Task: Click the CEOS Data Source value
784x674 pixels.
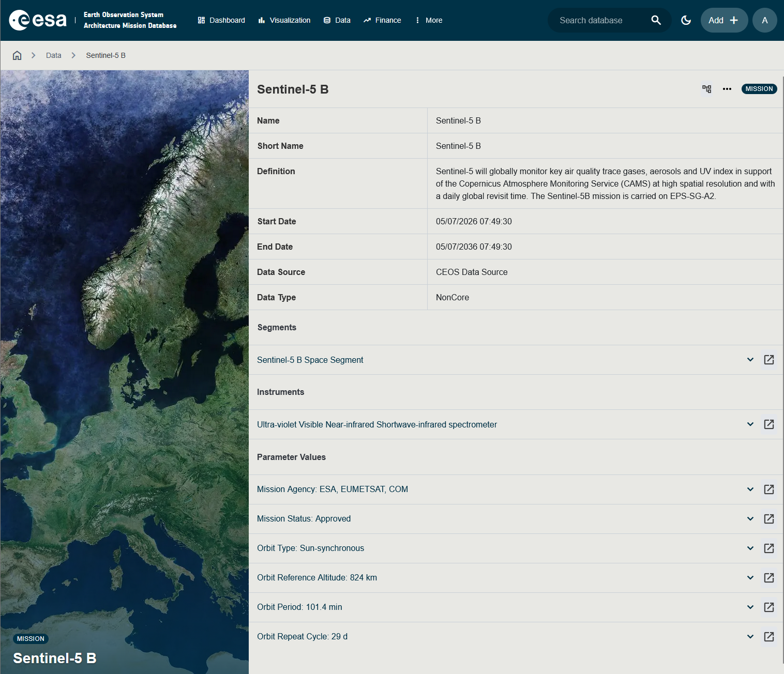Action: [472, 272]
